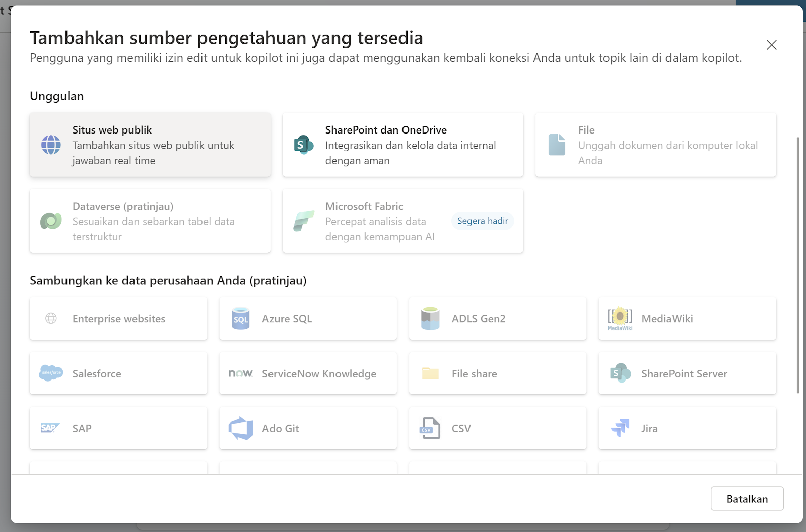Screen dimensions: 806x532
Task: Choose the 'ServiceNow Knowledge' connector label
Action: click(x=319, y=374)
